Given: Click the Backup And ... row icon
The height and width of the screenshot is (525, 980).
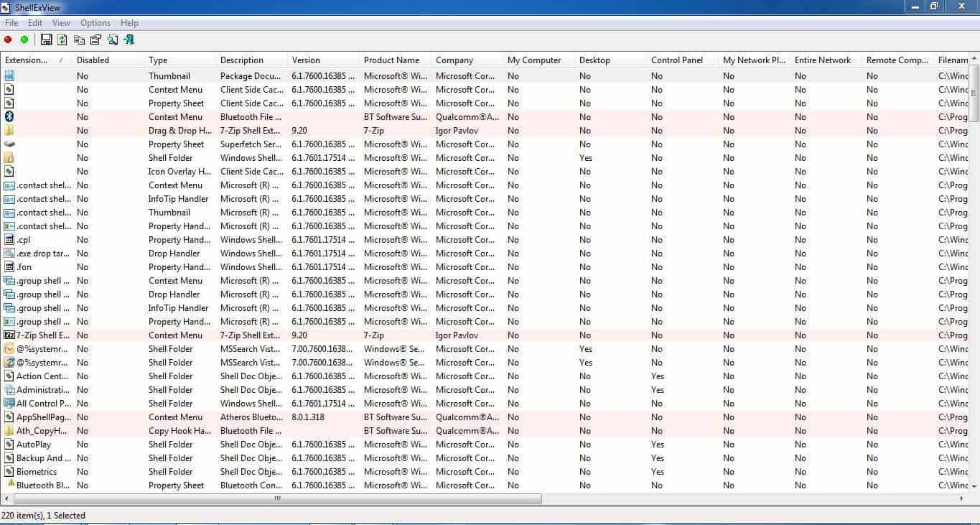Looking at the screenshot, I should pos(9,458).
